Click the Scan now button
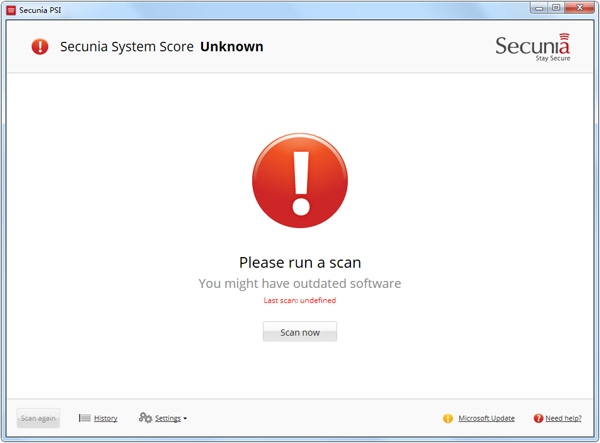This screenshot has width=600, height=443. tap(300, 332)
